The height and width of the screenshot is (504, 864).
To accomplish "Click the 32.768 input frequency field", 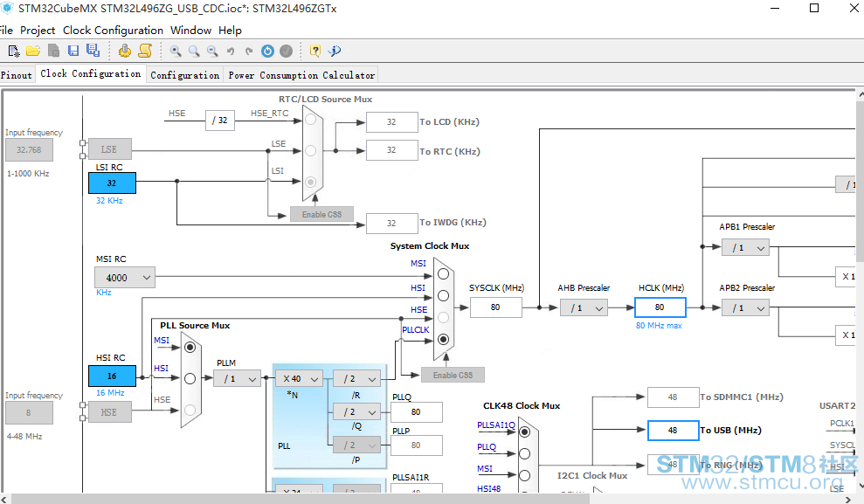I will pyautogui.click(x=29, y=150).
